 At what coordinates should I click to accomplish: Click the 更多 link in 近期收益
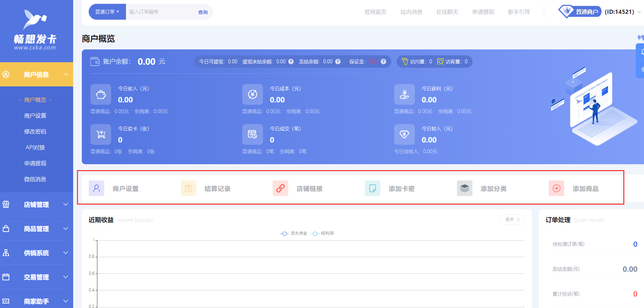(x=512, y=220)
